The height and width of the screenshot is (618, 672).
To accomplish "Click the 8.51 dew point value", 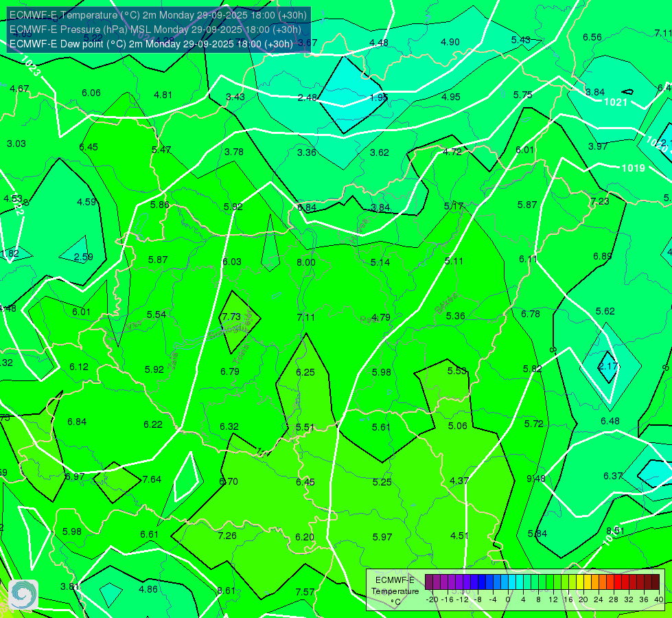I will click(x=616, y=531).
